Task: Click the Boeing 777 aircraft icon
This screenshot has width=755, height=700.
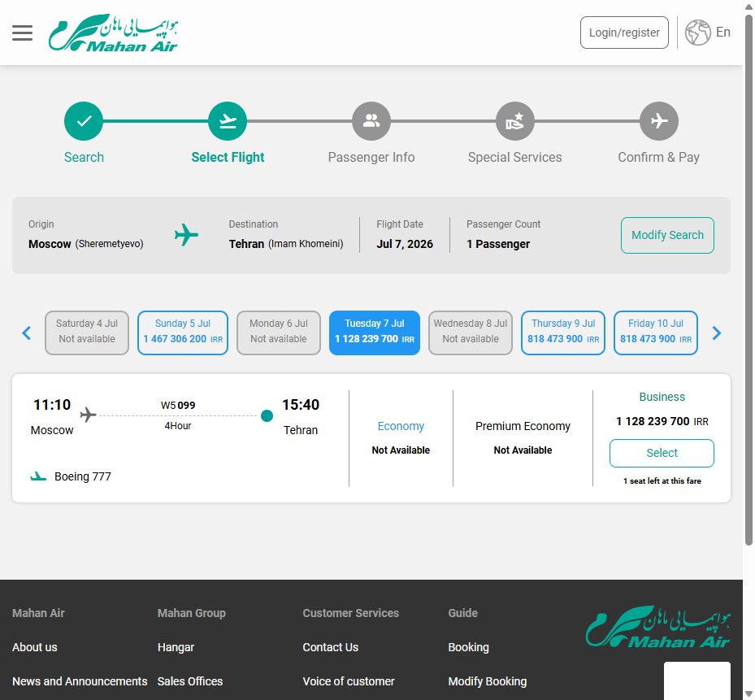Action: [x=38, y=476]
